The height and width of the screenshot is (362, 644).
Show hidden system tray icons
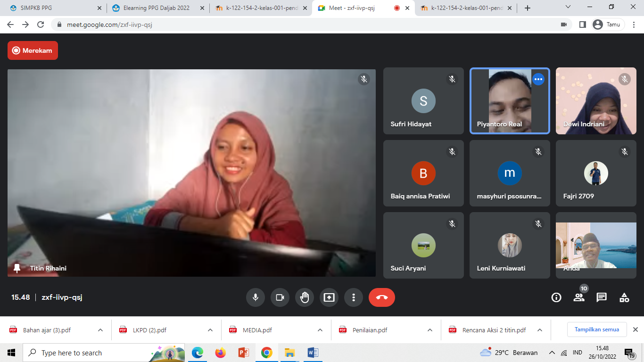[552, 353]
